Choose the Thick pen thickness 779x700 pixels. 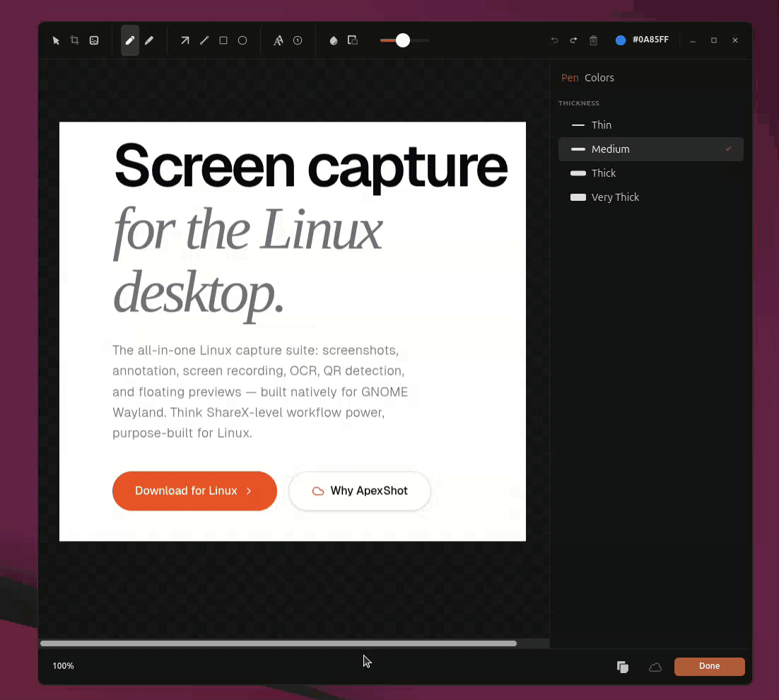651,173
